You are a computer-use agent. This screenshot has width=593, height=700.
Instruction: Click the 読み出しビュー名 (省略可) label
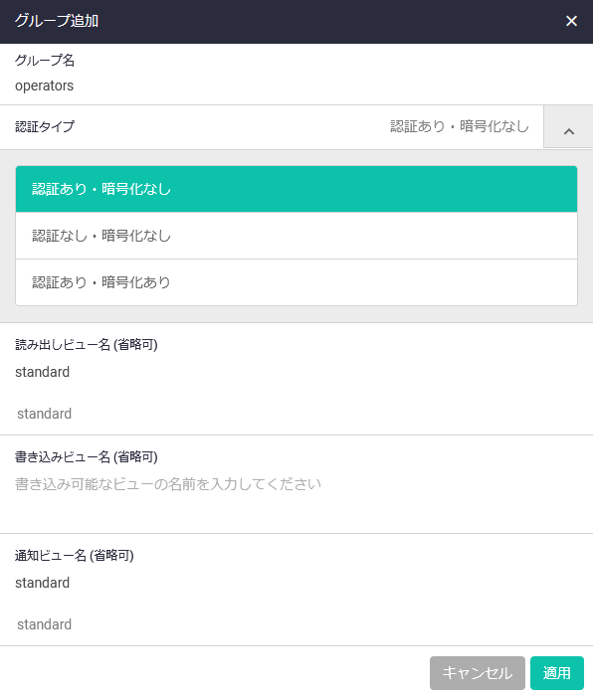pyautogui.click(x=87, y=345)
